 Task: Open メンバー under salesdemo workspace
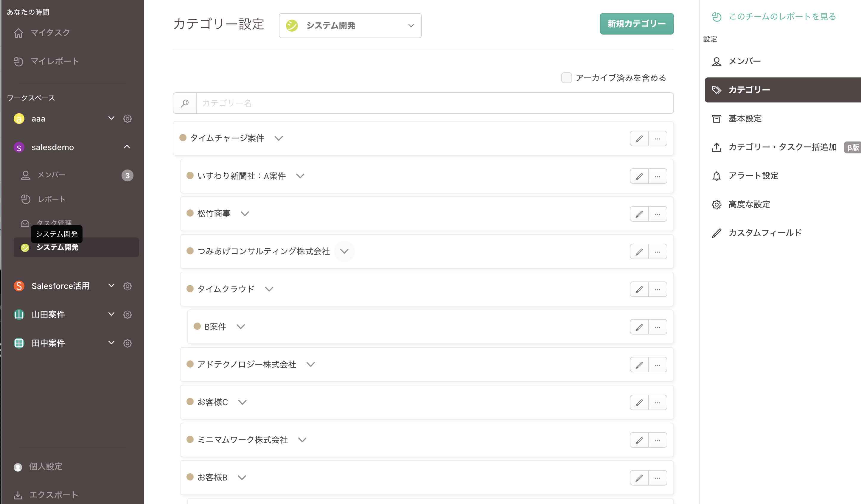tap(51, 175)
